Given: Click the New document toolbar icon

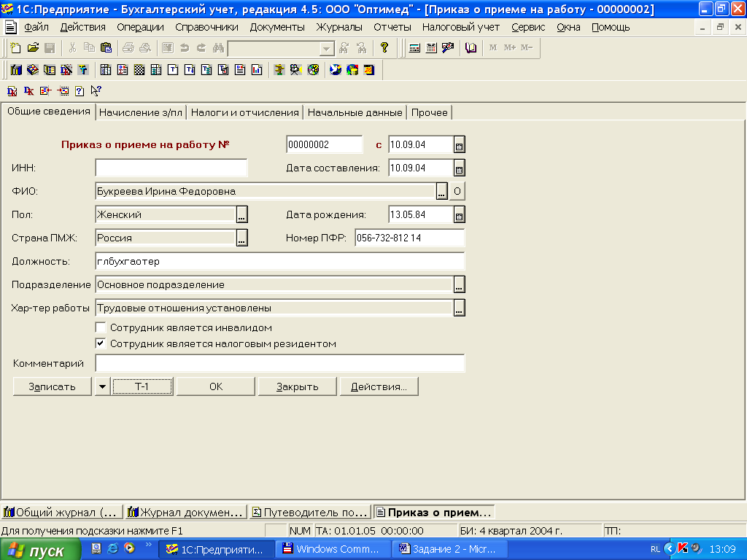Looking at the screenshot, I should click(x=16, y=47).
